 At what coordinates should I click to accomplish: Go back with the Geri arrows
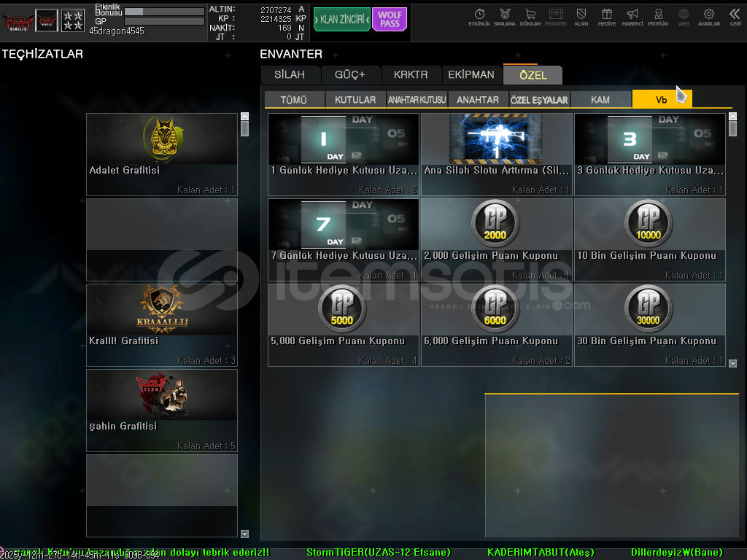click(735, 17)
